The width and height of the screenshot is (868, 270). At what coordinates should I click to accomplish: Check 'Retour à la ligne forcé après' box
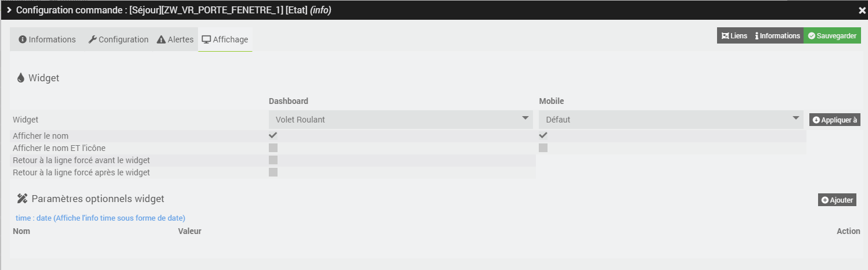click(x=273, y=172)
